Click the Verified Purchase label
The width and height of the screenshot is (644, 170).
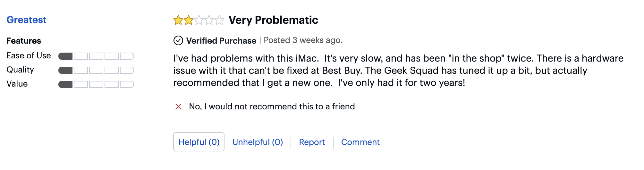click(x=221, y=41)
